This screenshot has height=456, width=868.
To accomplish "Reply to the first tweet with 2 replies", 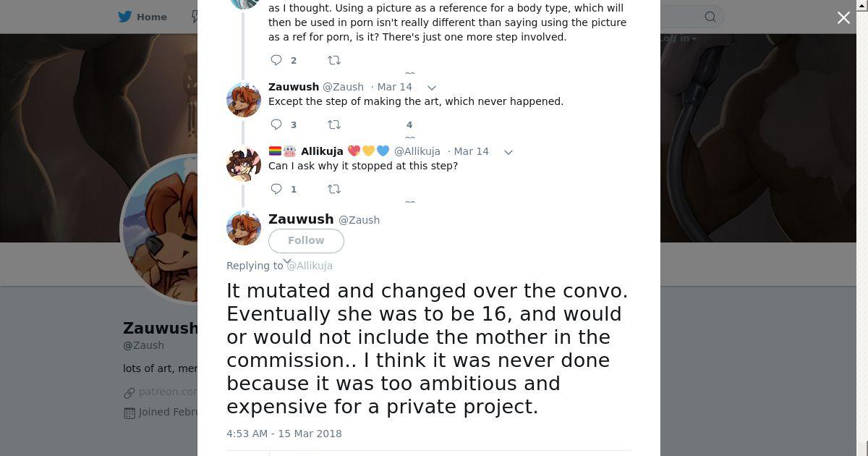I will pyautogui.click(x=276, y=60).
